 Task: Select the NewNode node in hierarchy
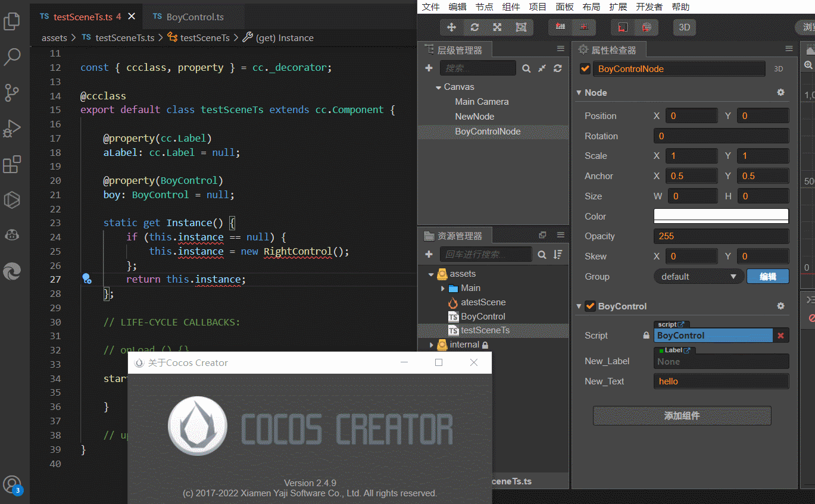pos(474,117)
